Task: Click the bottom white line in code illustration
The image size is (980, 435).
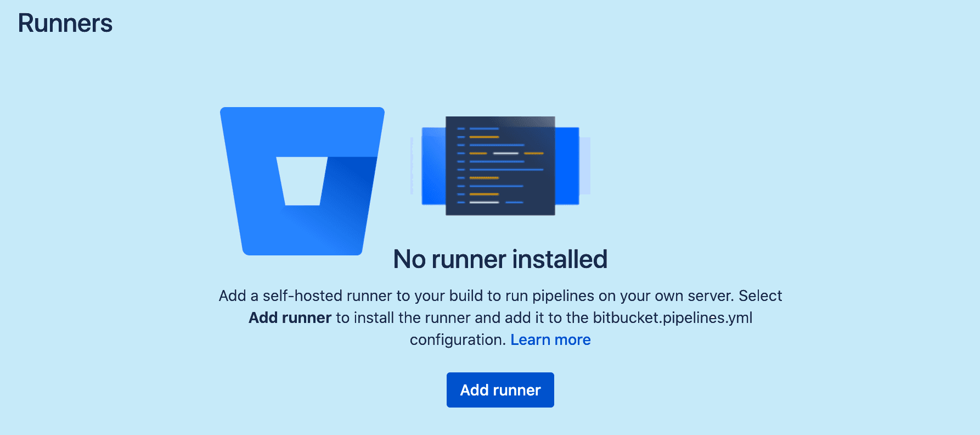Action: click(x=484, y=202)
